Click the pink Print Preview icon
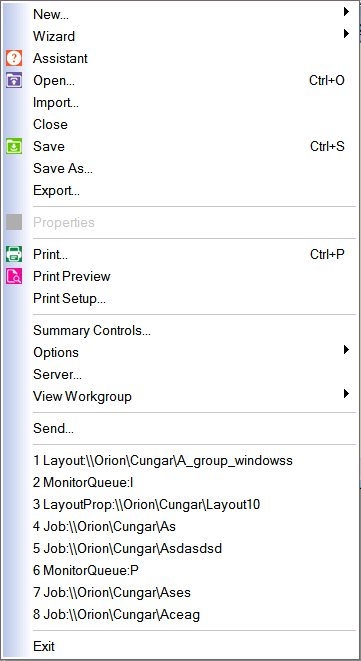Screen dimensions: 361x661 [14, 277]
